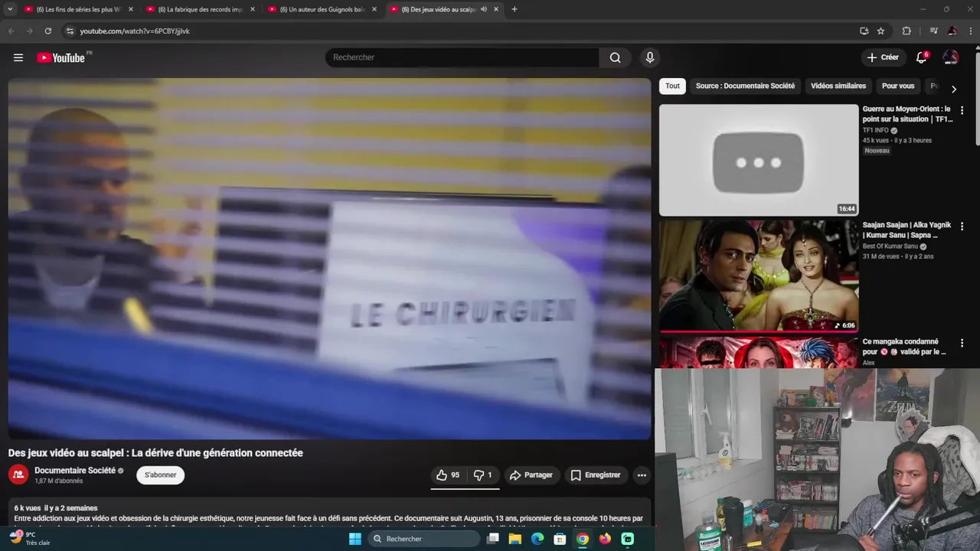
Task: Open the YouTube hamburger guide menu
Action: 18,57
